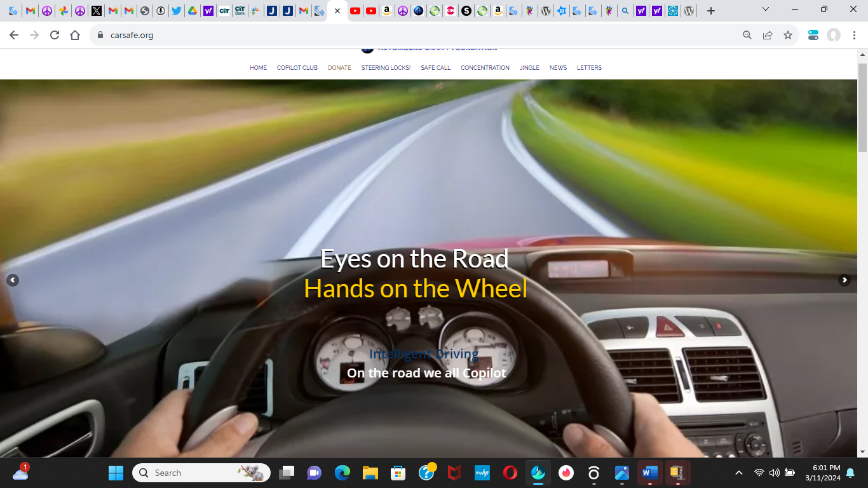Open the COPILOT CLUB menu item

tap(297, 68)
